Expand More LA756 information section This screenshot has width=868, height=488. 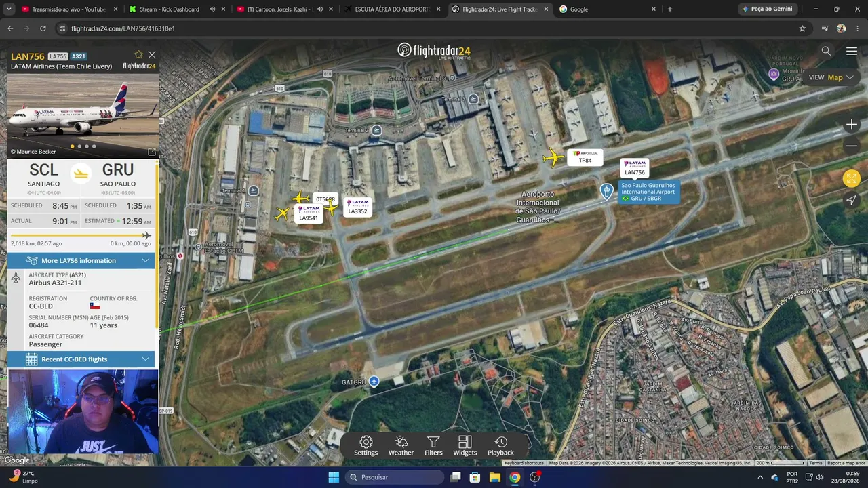(x=81, y=260)
